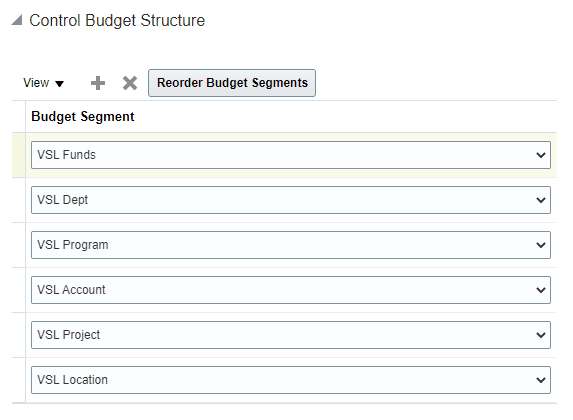This screenshot has height=420, width=573.
Task: Click the X icon to delete segment
Action: (x=130, y=83)
